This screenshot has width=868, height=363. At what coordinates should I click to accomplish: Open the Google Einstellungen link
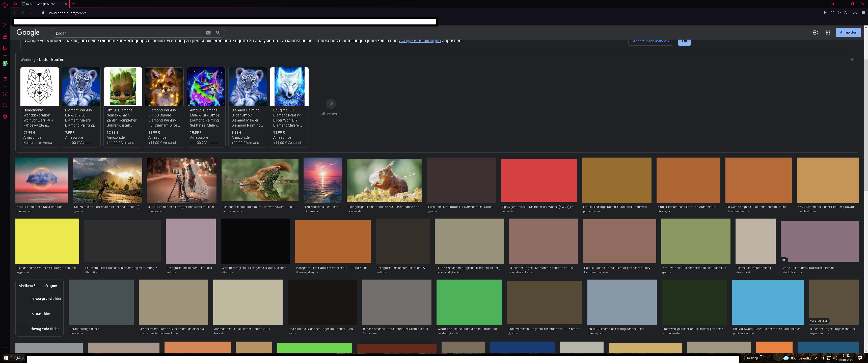point(420,41)
